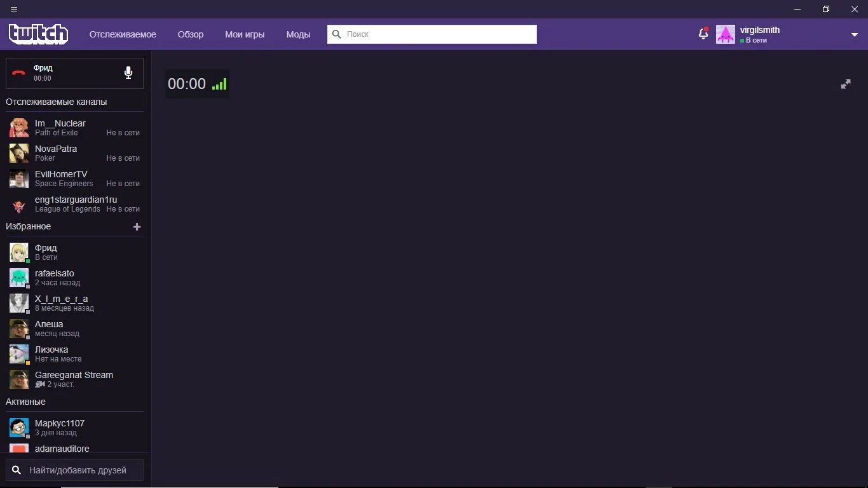Open the Gareeganat Stream group chat
Screen dimensions: 868x488
pos(75,379)
